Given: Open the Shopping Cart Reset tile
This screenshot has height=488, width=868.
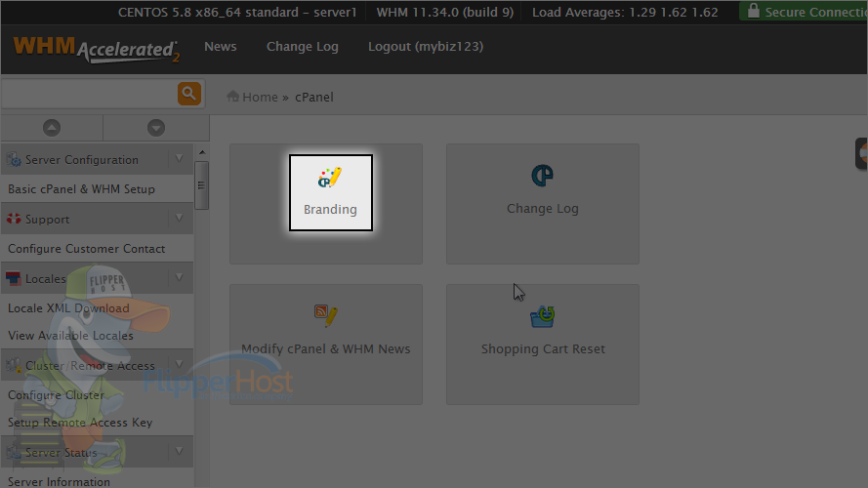Looking at the screenshot, I should pos(543,345).
